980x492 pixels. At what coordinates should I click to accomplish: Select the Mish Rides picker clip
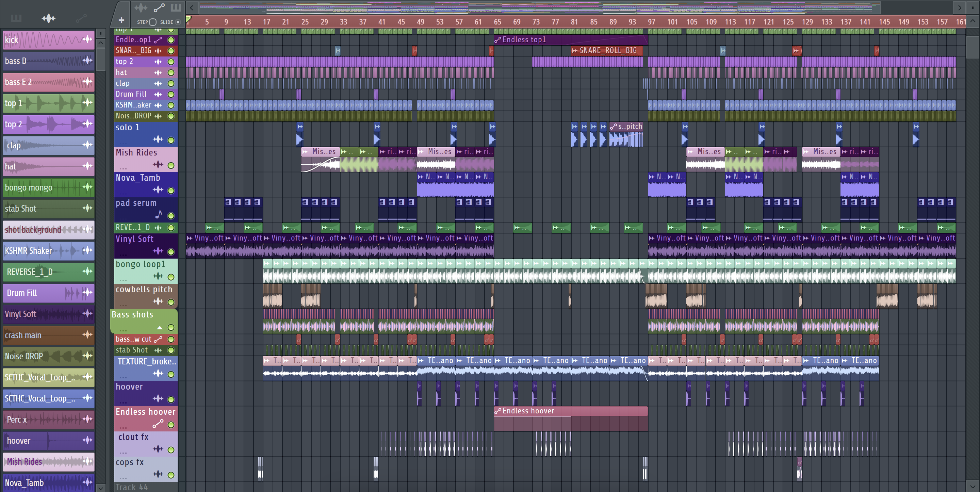pyautogui.click(x=48, y=462)
